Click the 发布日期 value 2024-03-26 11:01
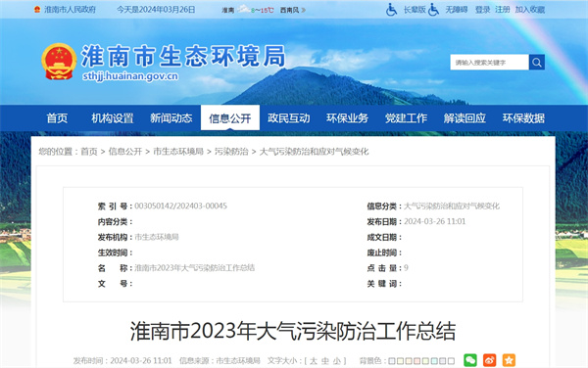 [434, 221]
